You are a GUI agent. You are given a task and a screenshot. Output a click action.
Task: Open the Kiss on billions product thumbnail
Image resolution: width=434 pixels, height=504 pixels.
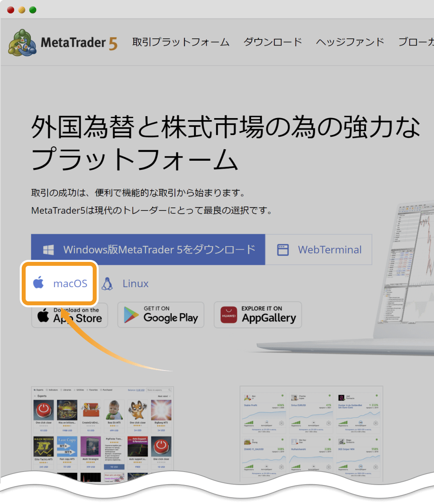click(x=67, y=410)
